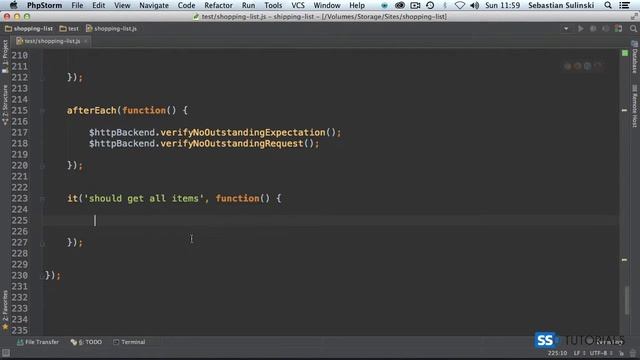Viewport: 640px width, 360px height.
Task: Click fold end marker at line 227
Action: click(x=42, y=243)
